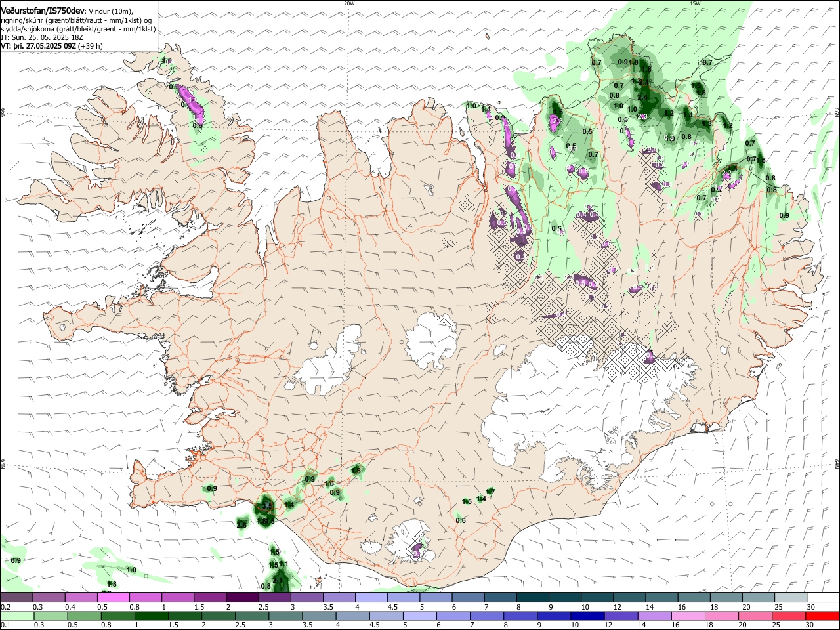Click the 'VT: þri. 27.05.2025 09Z (+39 h)' line
The height and width of the screenshot is (630, 840).
(x=52, y=47)
